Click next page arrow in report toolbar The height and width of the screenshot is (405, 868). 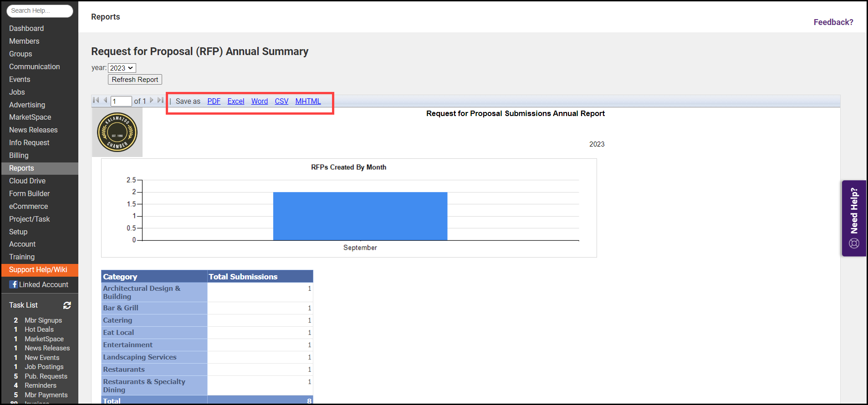152,101
